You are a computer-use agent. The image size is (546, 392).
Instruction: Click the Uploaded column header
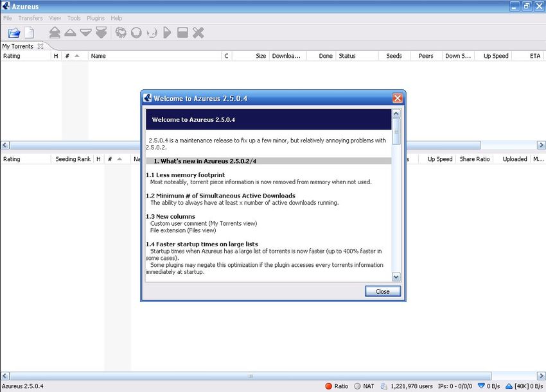click(x=512, y=159)
